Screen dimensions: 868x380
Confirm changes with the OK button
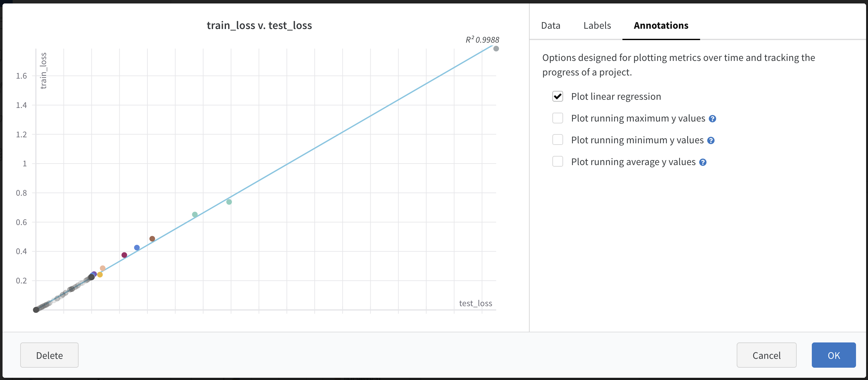pos(834,355)
